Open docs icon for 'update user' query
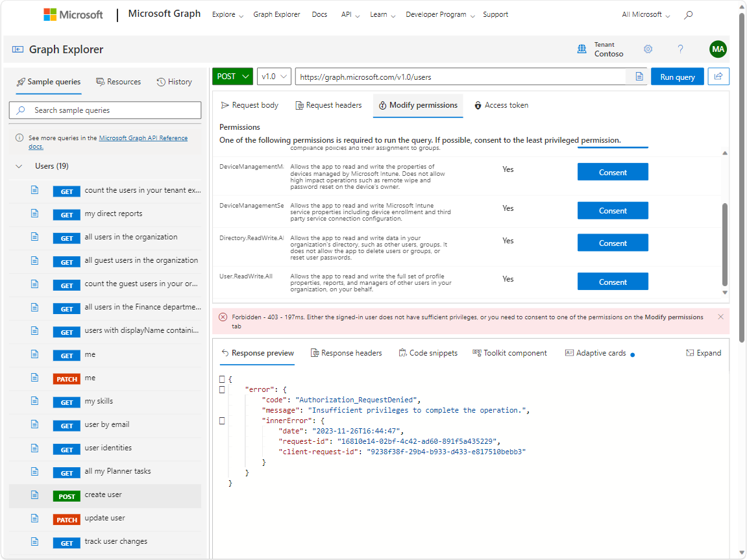The width and height of the screenshot is (747, 560). [35, 518]
